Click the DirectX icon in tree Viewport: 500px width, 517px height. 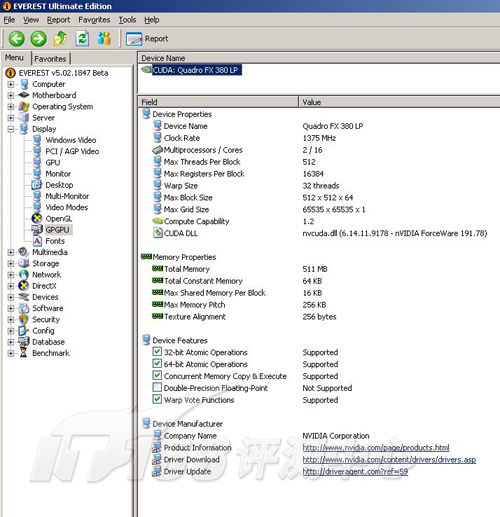coord(24,286)
